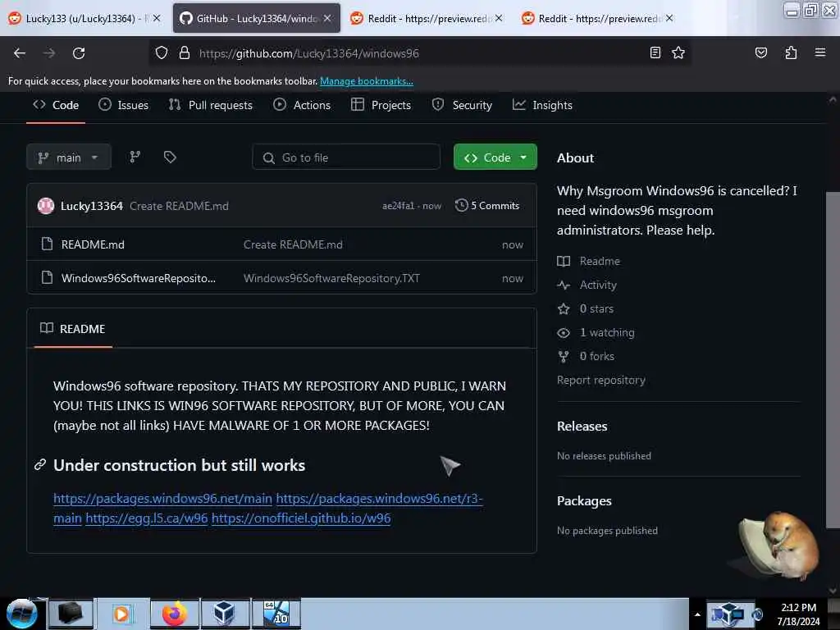Click the Releases heading link
Image resolution: width=840 pixels, height=630 pixels.
(582, 426)
